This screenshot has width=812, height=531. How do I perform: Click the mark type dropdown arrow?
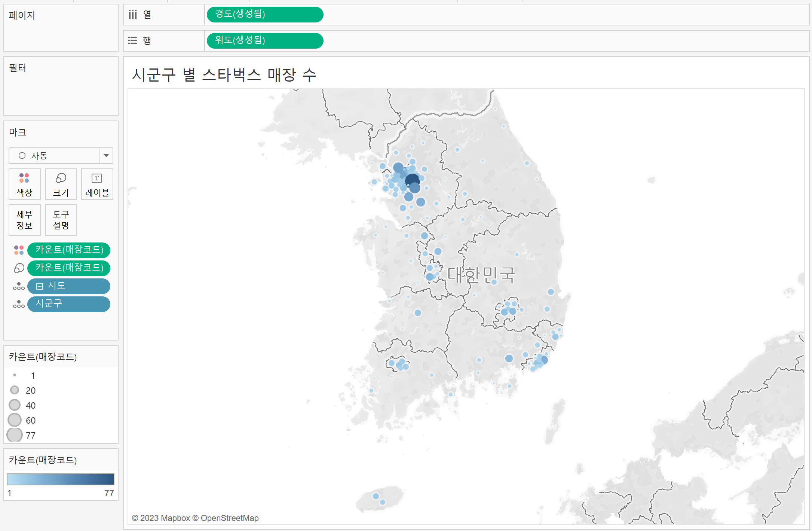(106, 156)
